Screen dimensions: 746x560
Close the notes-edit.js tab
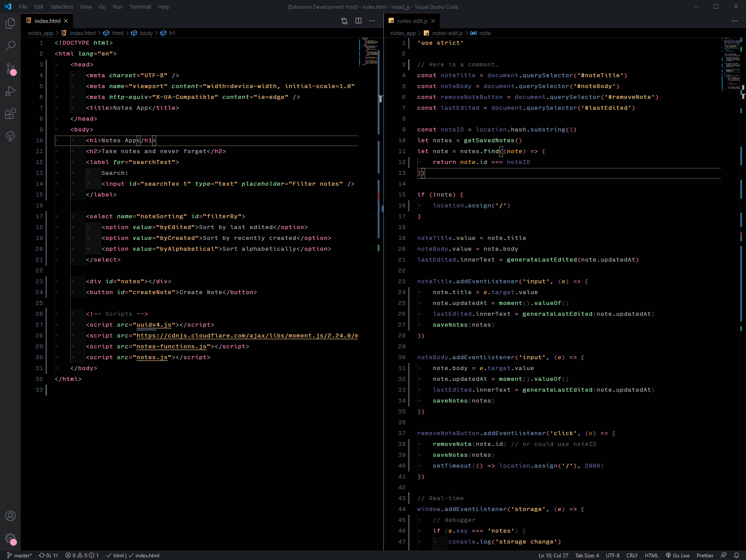point(433,21)
